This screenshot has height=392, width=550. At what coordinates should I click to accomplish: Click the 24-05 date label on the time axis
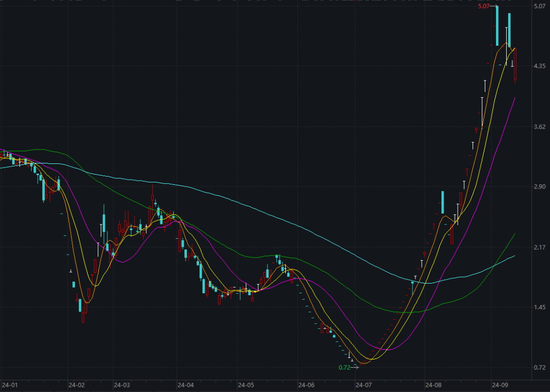(246, 385)
